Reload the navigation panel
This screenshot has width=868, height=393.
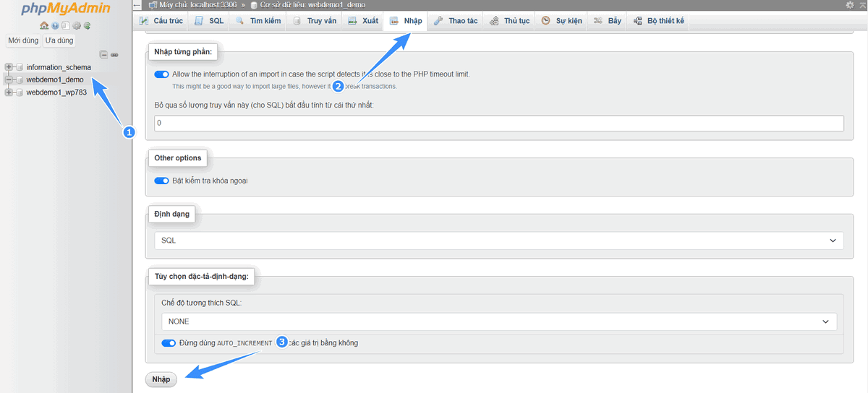(x=87, y=26)
